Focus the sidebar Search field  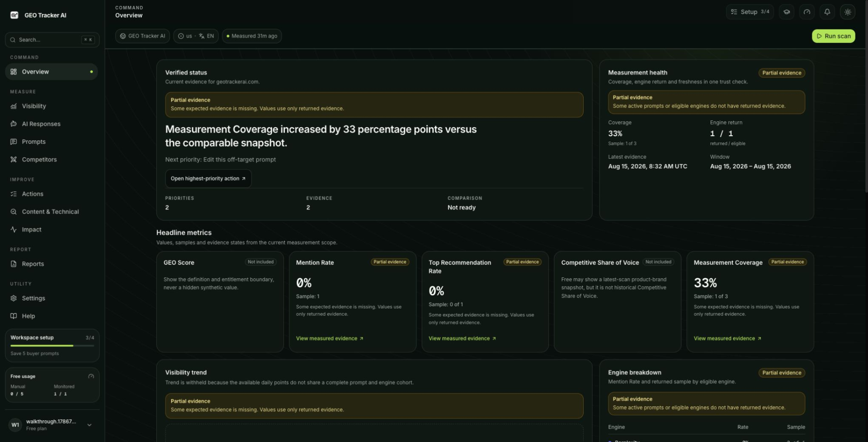(x=52, y=40)
